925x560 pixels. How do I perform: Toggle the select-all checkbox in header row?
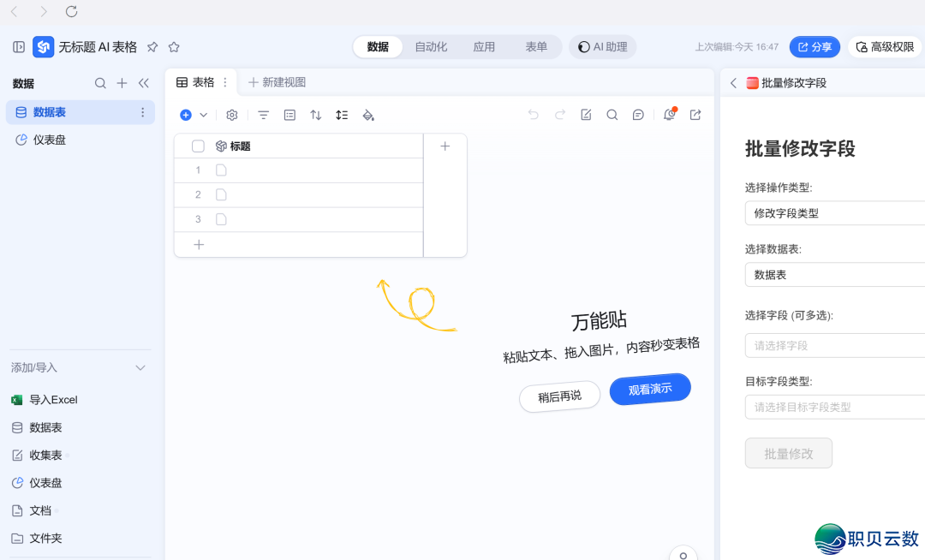198,146
